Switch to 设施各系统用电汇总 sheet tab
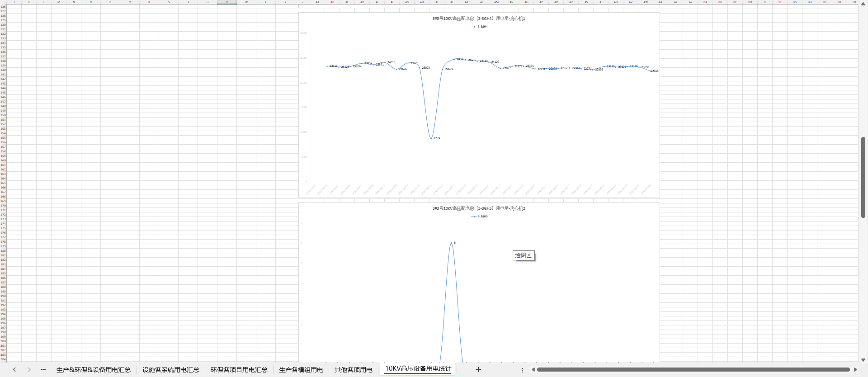The image size is (868, 377). pos(171,370)
